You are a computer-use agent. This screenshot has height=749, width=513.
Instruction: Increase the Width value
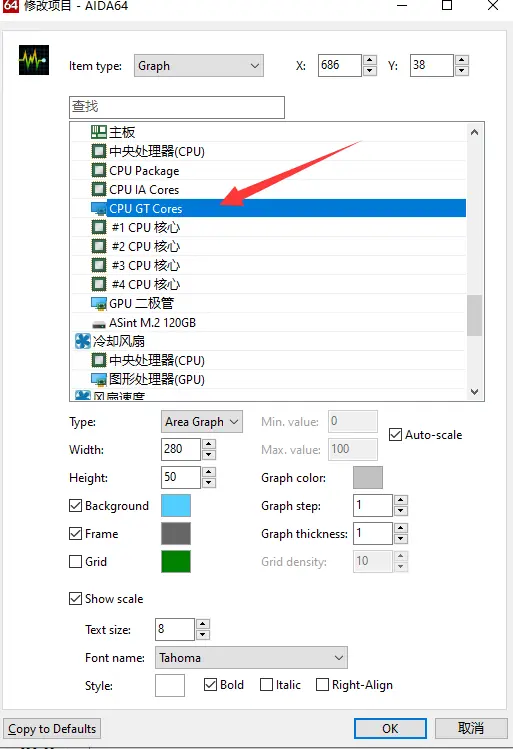(208, 444)
